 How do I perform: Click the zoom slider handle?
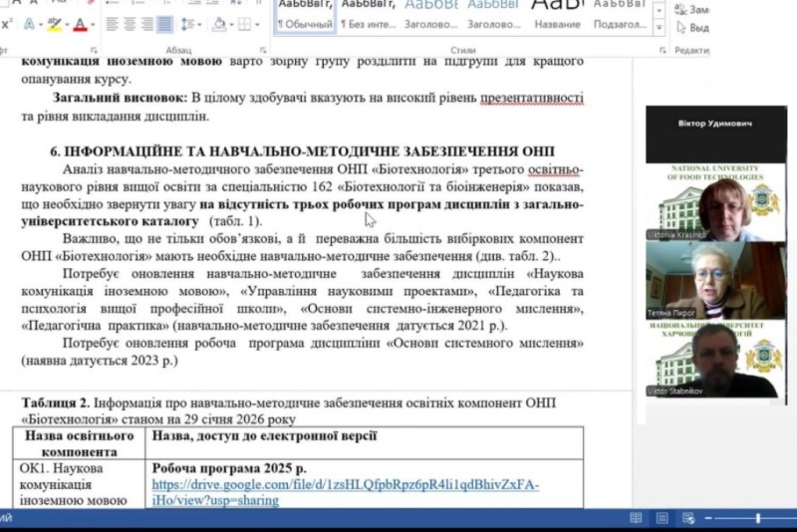coord(758,518)
